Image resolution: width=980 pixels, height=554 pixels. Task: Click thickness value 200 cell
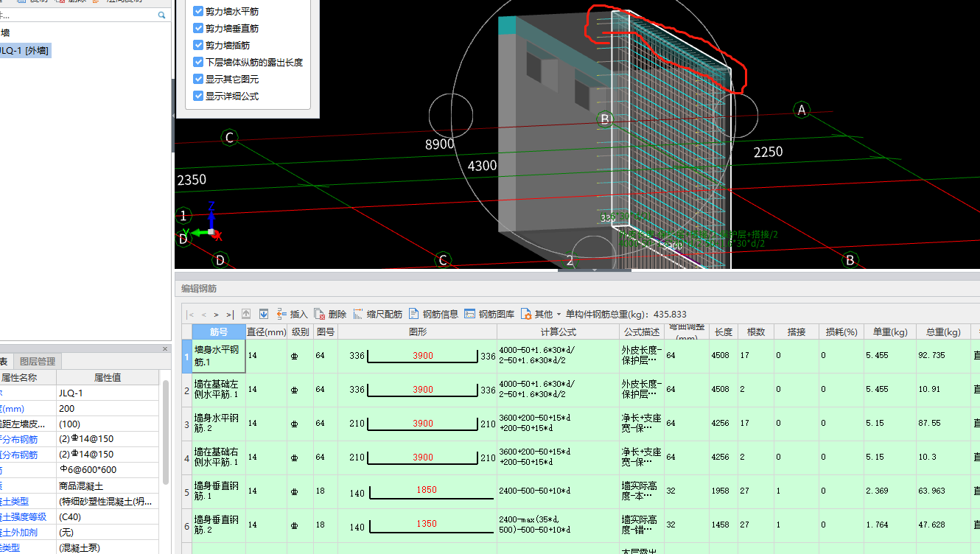pyautogui.click(x=108, y=408)
